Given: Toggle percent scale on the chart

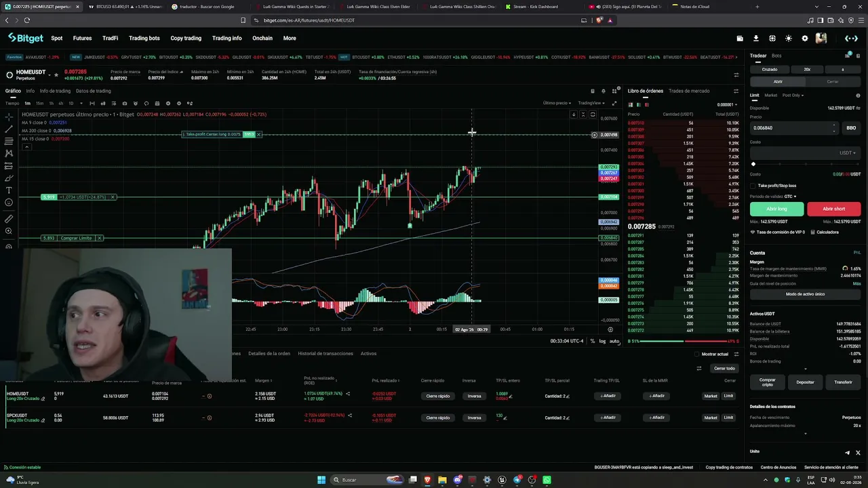Looking at the screenshot, I should point(592,341).
